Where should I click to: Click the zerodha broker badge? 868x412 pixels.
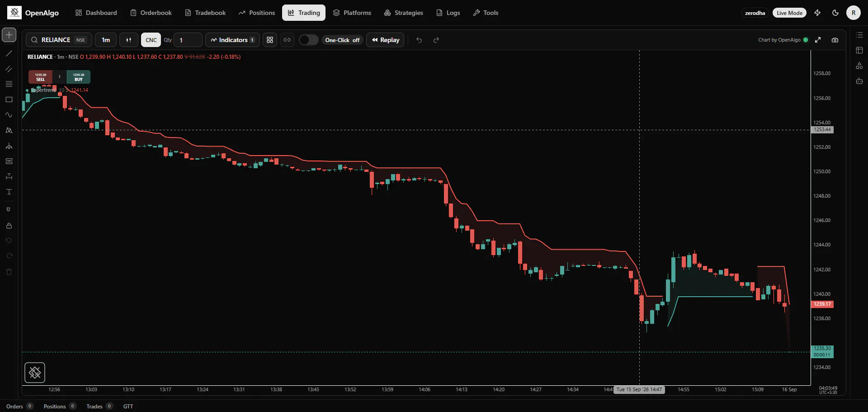tap(755, 13)
